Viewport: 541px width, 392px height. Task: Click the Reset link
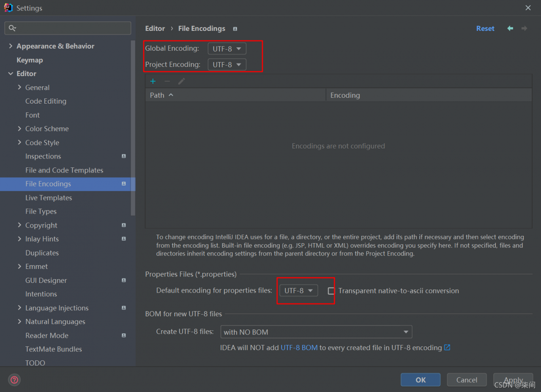coord(485,28)
